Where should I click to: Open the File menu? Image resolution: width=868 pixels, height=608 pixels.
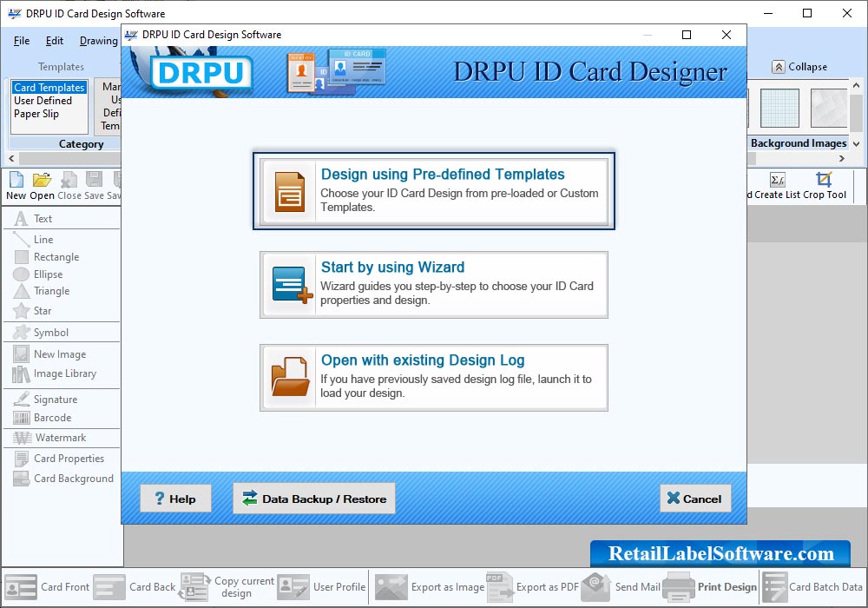[22, 41]
